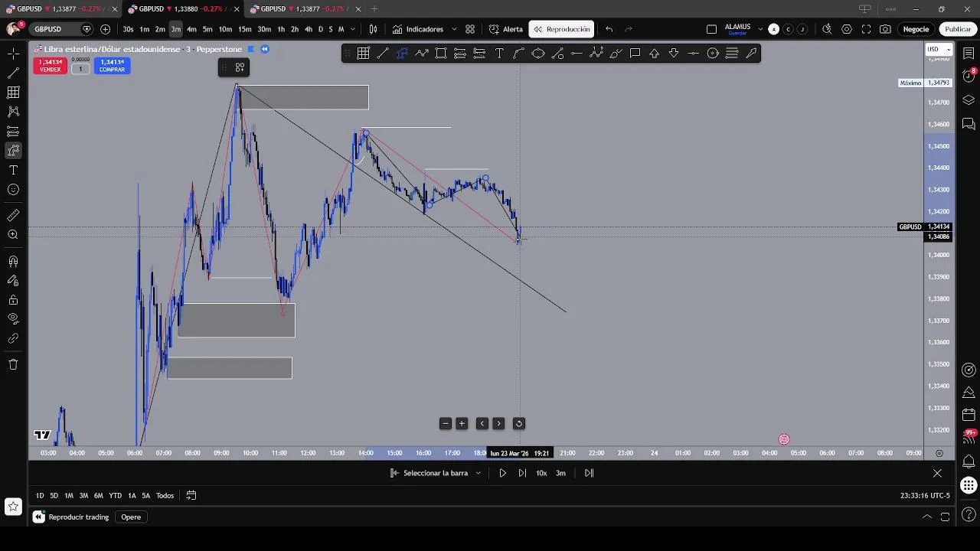Screen dimensions: 980x551
Task: Toggle lock all drawing tools
Action: coord(13,299)
